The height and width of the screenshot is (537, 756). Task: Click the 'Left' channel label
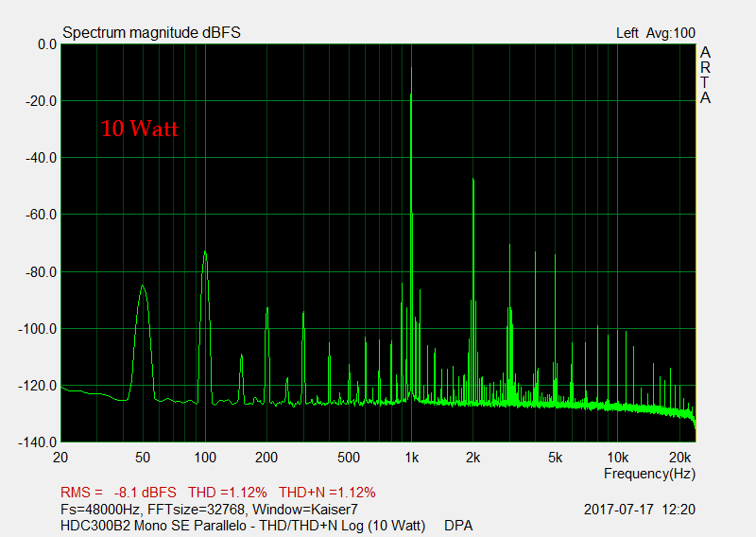pos(627,33)
